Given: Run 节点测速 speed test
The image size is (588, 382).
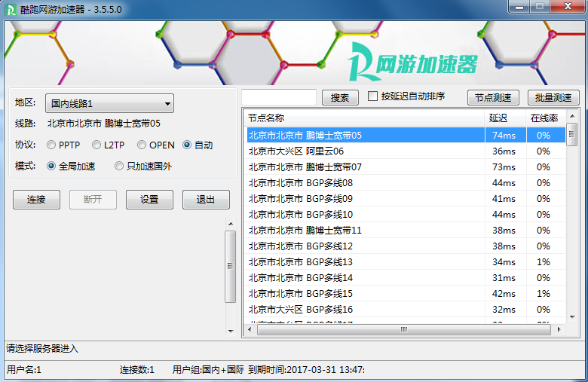Looking at the screenshot, I should (x=493, y=97).
